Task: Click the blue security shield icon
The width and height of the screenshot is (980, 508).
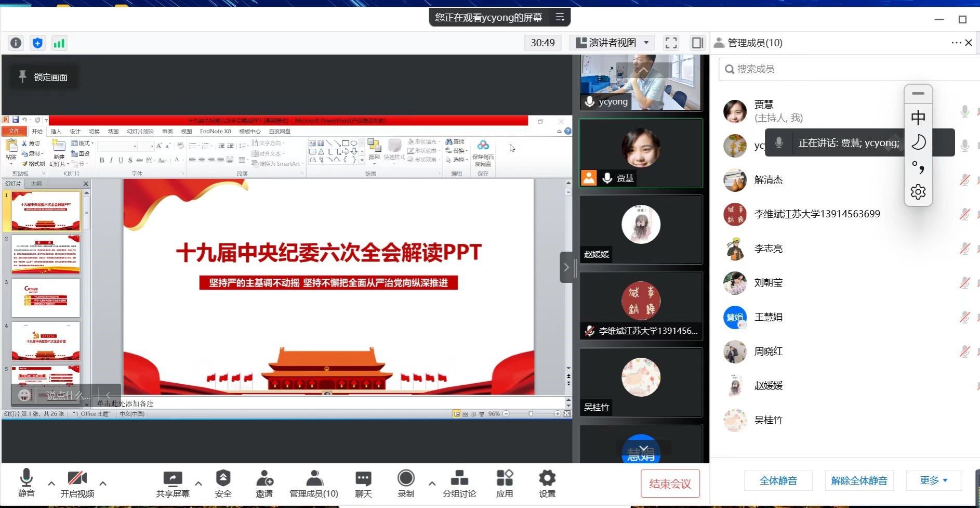Action: tap(37, 43)
